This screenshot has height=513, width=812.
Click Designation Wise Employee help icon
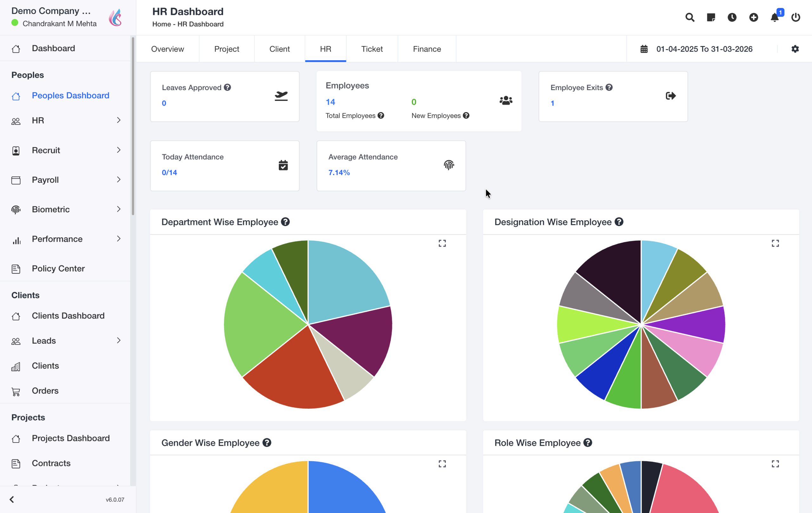click(x=619, y=222)
